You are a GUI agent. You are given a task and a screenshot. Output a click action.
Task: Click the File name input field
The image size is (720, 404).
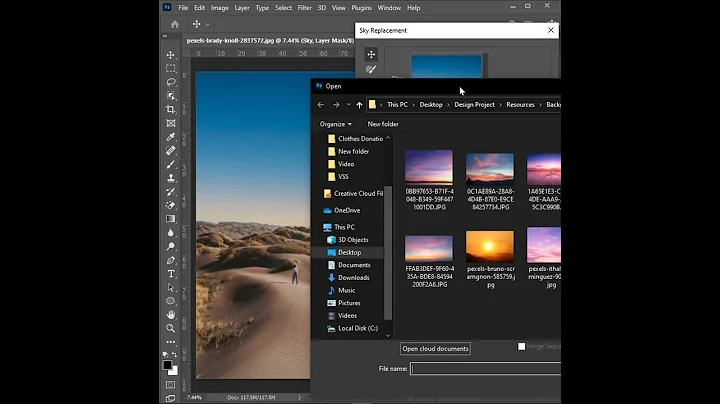(485, 369)
